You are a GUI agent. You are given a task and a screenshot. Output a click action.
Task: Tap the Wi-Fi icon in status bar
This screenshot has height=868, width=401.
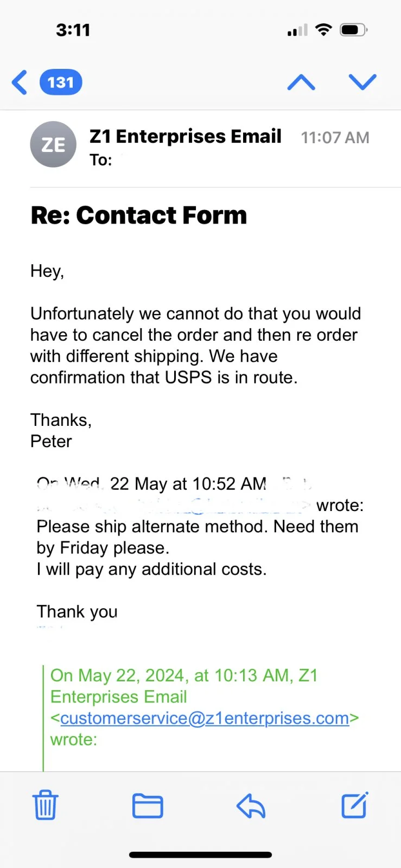[x=323, y=30]
